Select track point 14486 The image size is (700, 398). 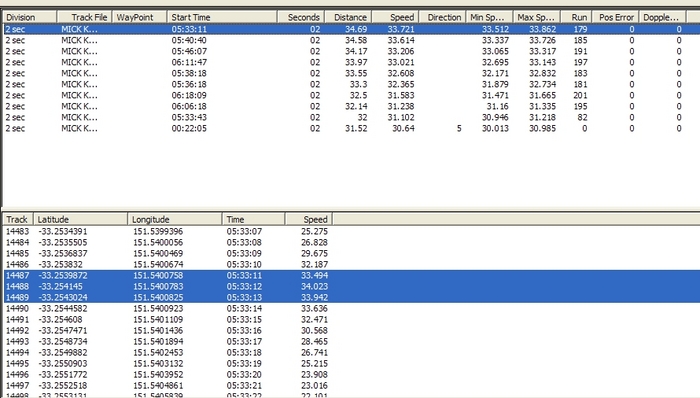point(352,264)
